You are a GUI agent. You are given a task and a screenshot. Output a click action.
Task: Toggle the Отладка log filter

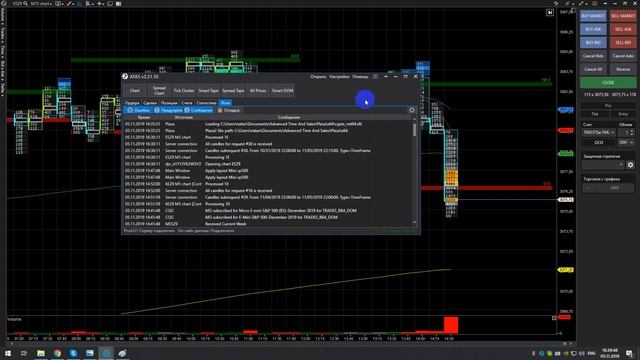click(229, 110)
